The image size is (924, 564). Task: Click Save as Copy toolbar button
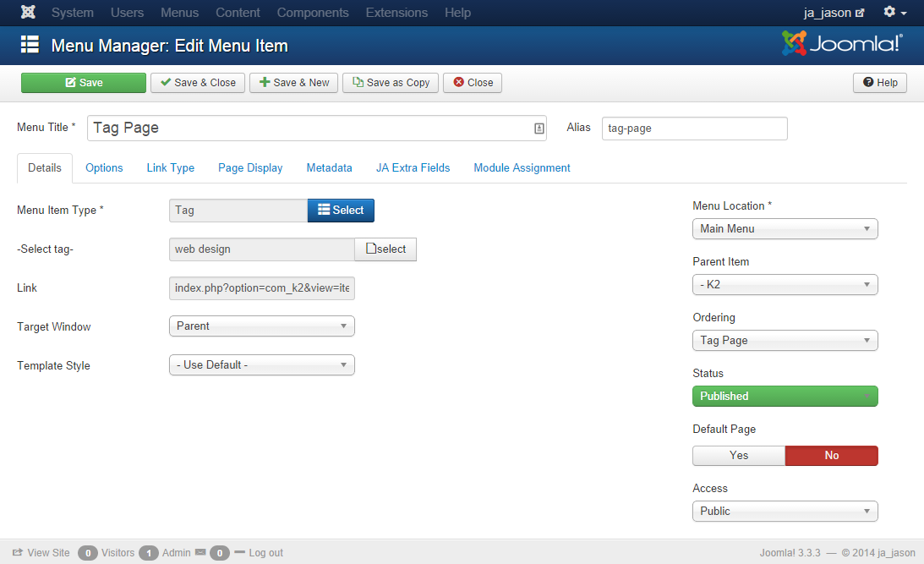(x=391, y=83)
